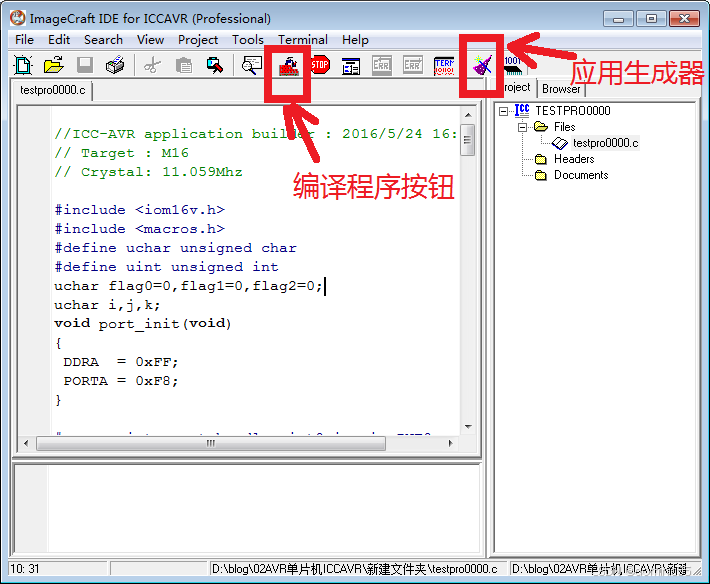
Task: Click the Cut scissors icon
Action: [x=152, y=66]
